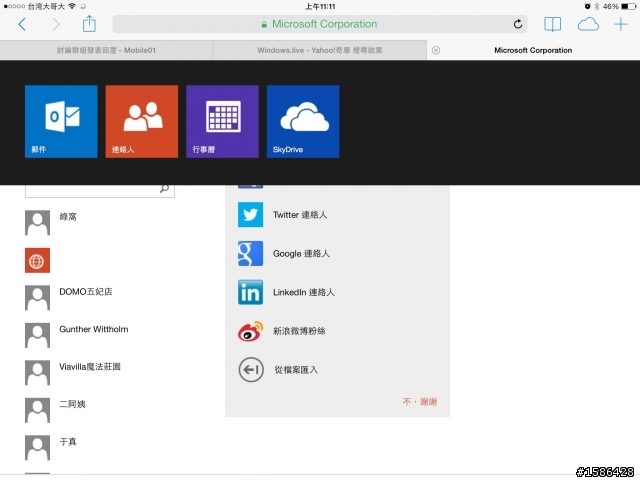
Task: Open the Outlook mail tile
Action: 61,121
